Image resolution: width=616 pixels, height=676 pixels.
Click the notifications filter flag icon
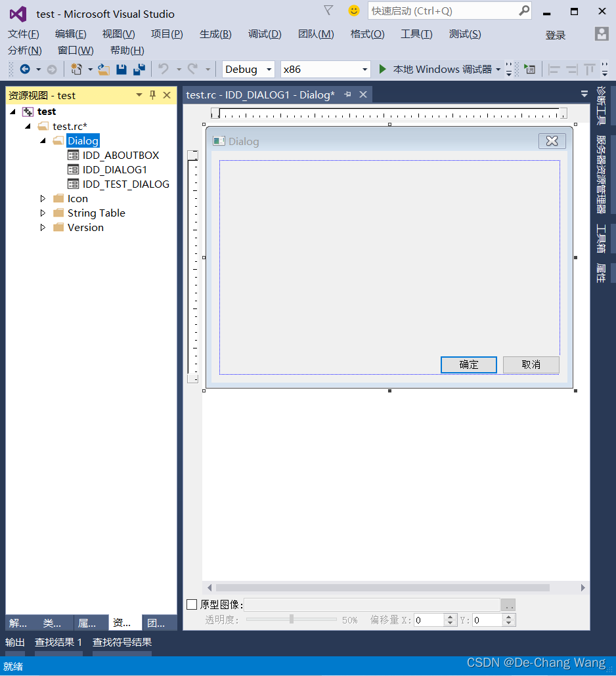(x=329, y=11)
